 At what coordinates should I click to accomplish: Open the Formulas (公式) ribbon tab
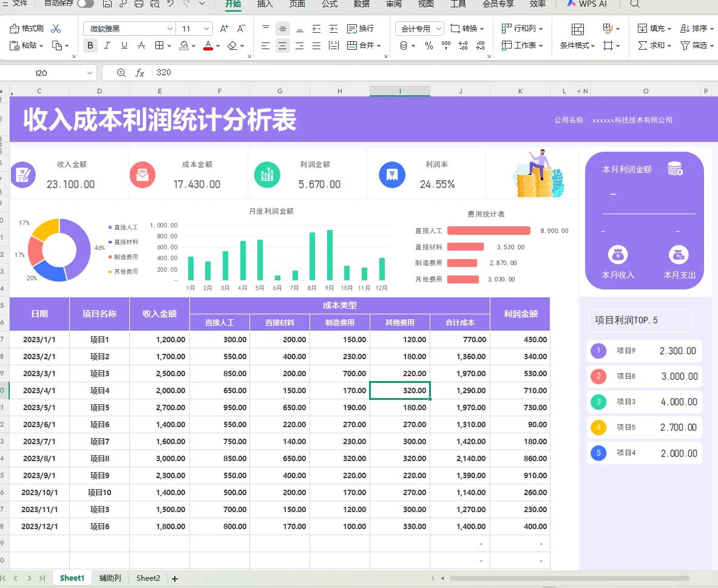point(329,4)
